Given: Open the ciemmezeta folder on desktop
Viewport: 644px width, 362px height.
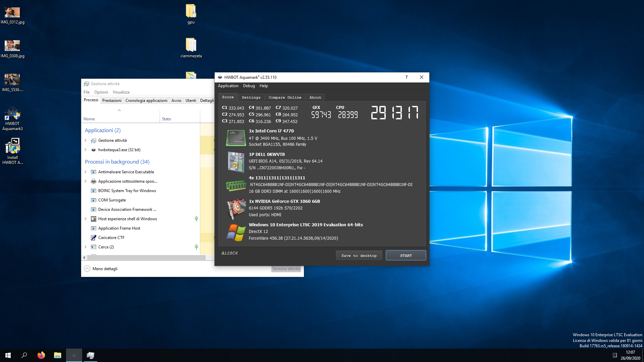Looking at the screenshot, I should point(191,48).
